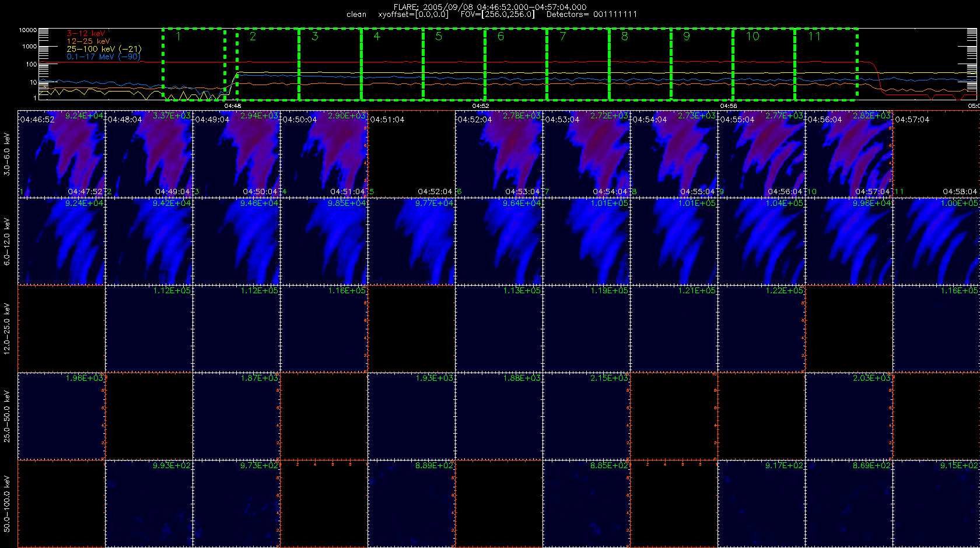Image resolution: width=980 pixels, height=548 pixels.
Task: Open the 3.0-6.0 keV image starting 04:46:52
Action: (62, 154)
